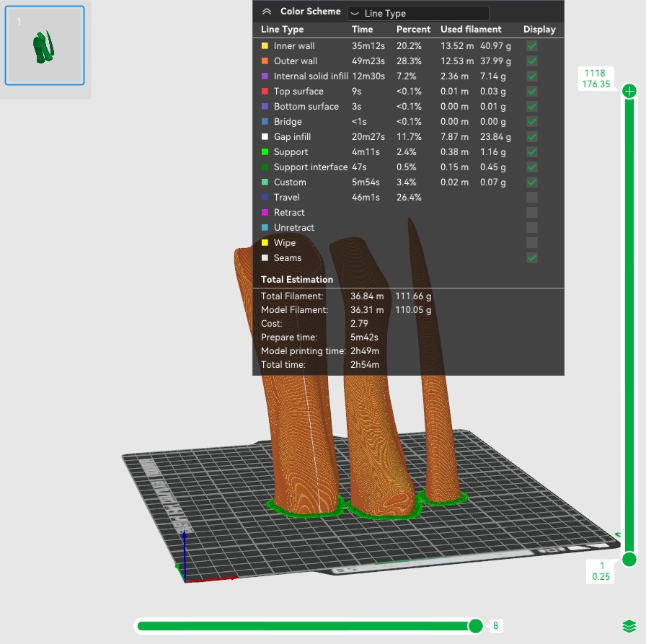Enable Travel display checkbox

click(x=532, y=198)
